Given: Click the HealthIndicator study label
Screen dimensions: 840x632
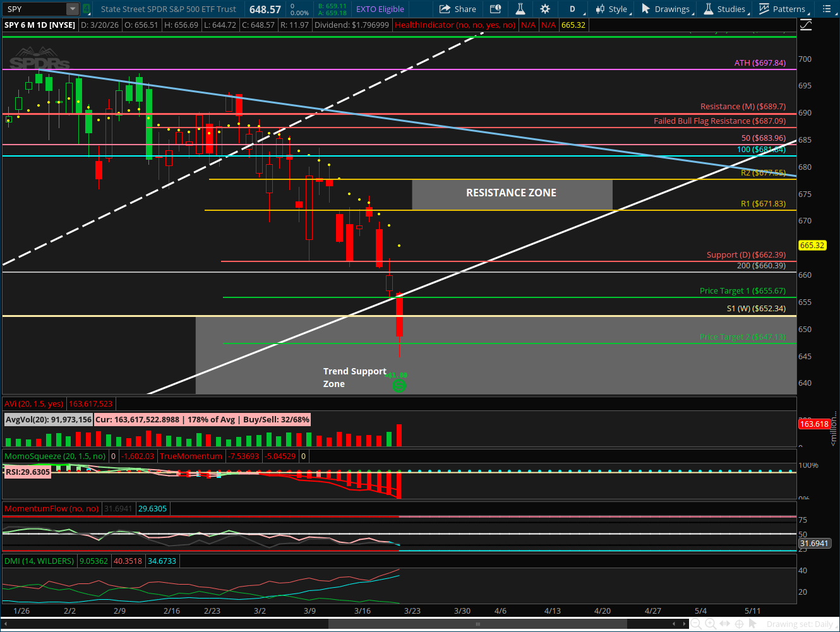Looking at the screenshot, I should point(455,25).
